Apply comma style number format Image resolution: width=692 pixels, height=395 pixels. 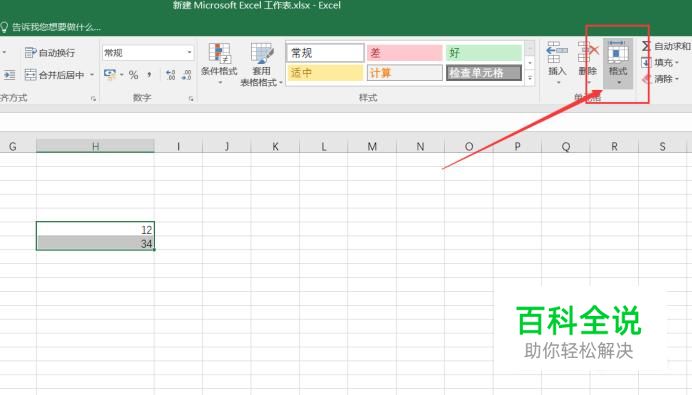(149, 75)
